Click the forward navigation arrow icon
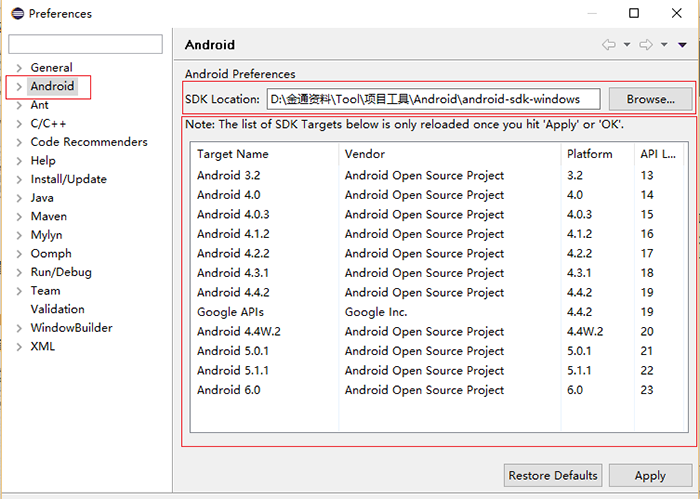Screen dimensions: 700x499 click(646, 45)
